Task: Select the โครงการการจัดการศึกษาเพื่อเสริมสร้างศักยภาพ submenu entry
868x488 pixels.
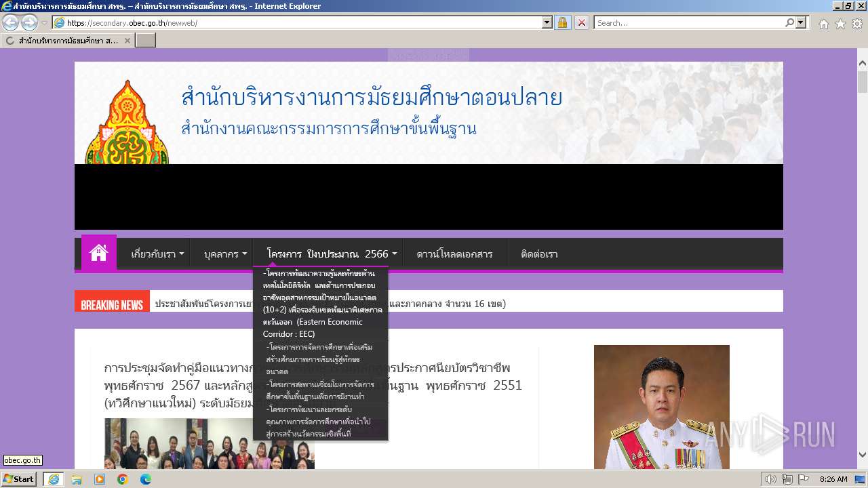Action: point(321,359)
